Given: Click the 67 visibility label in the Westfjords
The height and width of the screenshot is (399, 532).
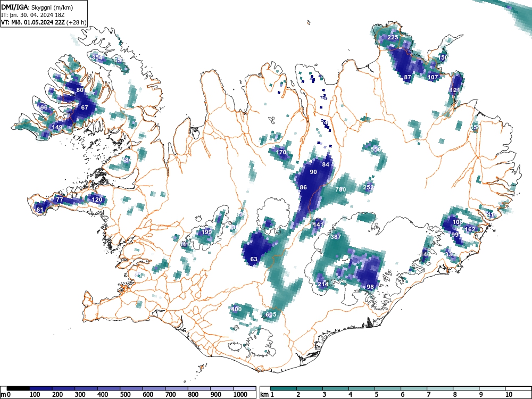Looking at the screenshot, I should (85, 107).
